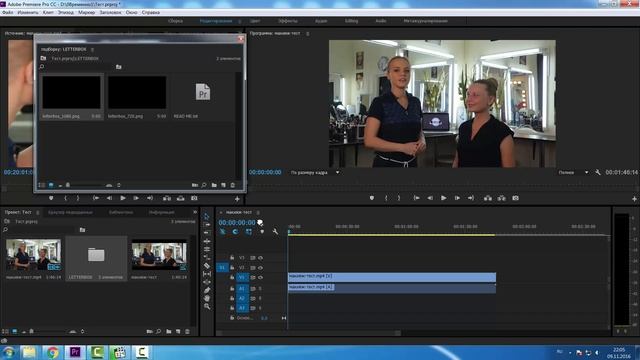640x360 pixels.
Task: Open the Маркер menu
Action: pos(87,13)
